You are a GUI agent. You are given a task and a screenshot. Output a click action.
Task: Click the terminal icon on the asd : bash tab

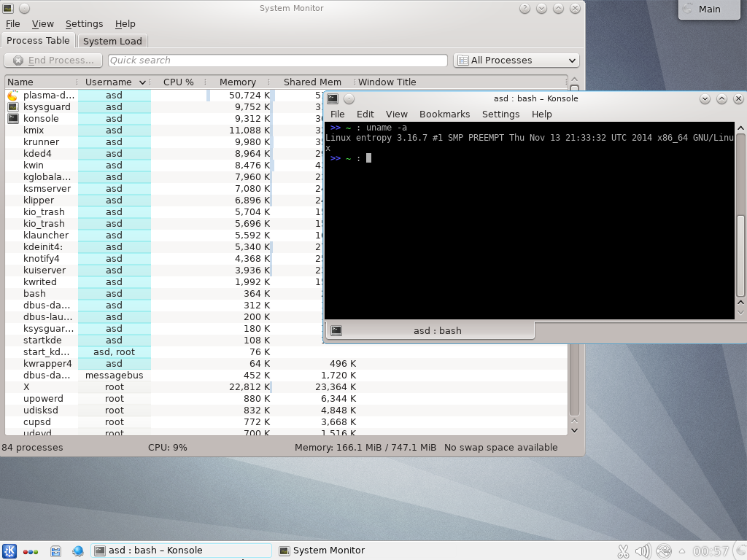[336, 330]
